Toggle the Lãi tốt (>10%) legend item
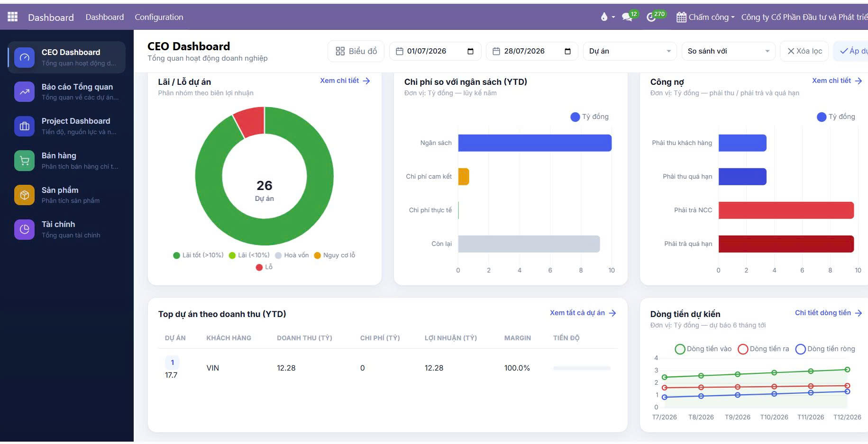The height and width of the screenshot is (444, 868). click(198, 255)
